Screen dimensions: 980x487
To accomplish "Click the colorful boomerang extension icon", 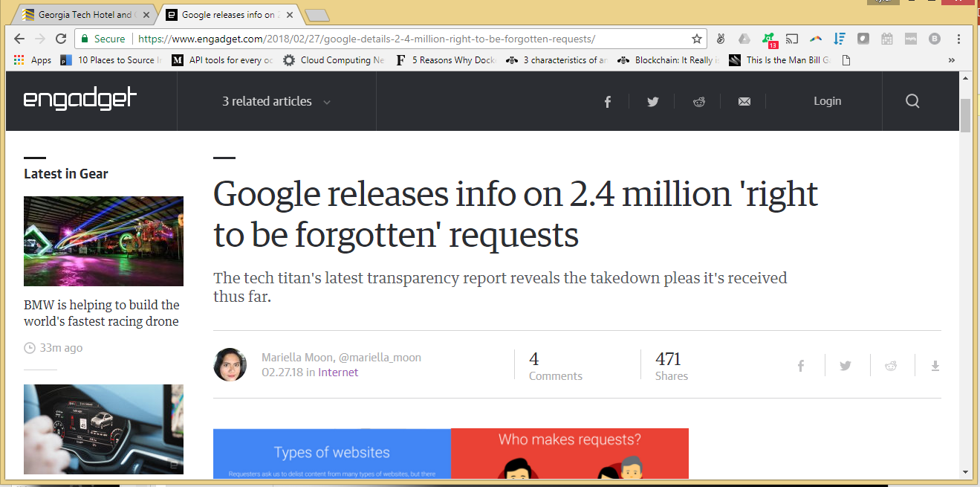I will pos(816,39).
